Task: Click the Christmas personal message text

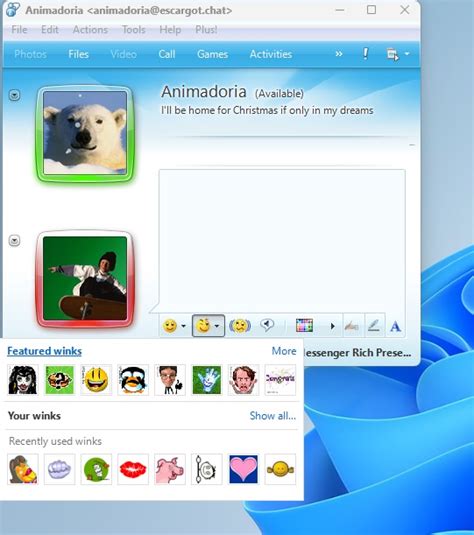Action: tap(267, 111)
